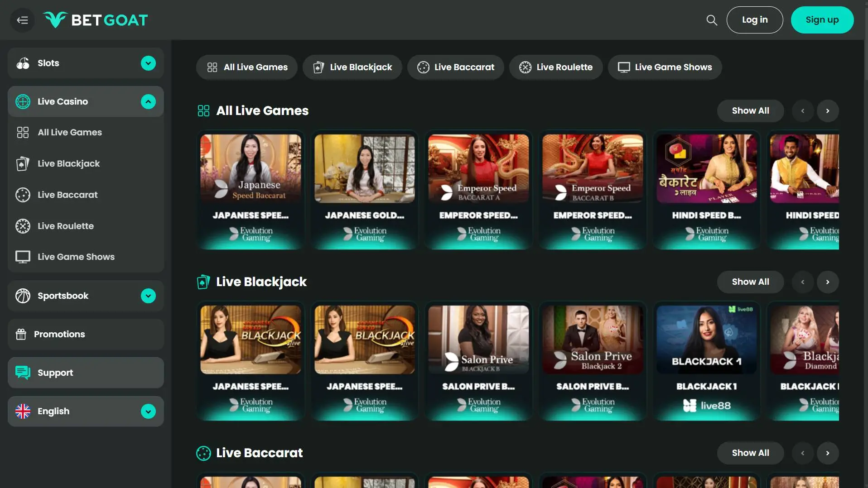Click the sidebar Live Baccarat chip icon
Viewport: 868px width, 488px height.
pyautogui.click(x=23, y=195)
